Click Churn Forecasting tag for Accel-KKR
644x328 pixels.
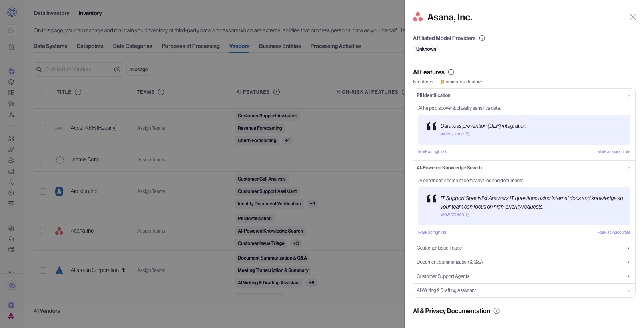[x=257, y=141]
